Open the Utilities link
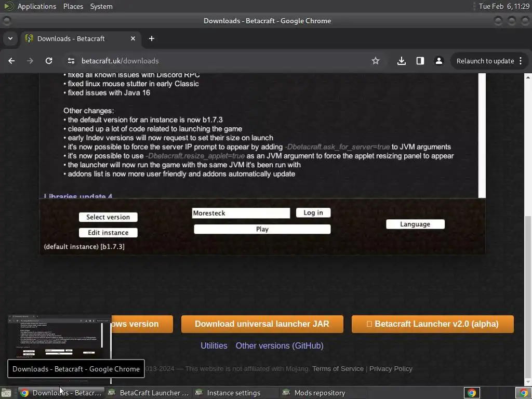This screenshot has height=399, width=532. (214, 345)
